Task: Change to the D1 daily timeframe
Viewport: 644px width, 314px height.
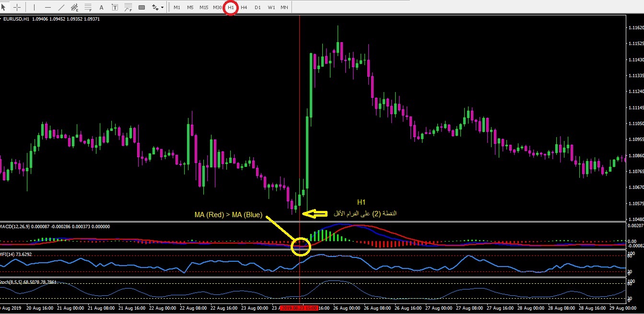Action: [x=258, y=7]
